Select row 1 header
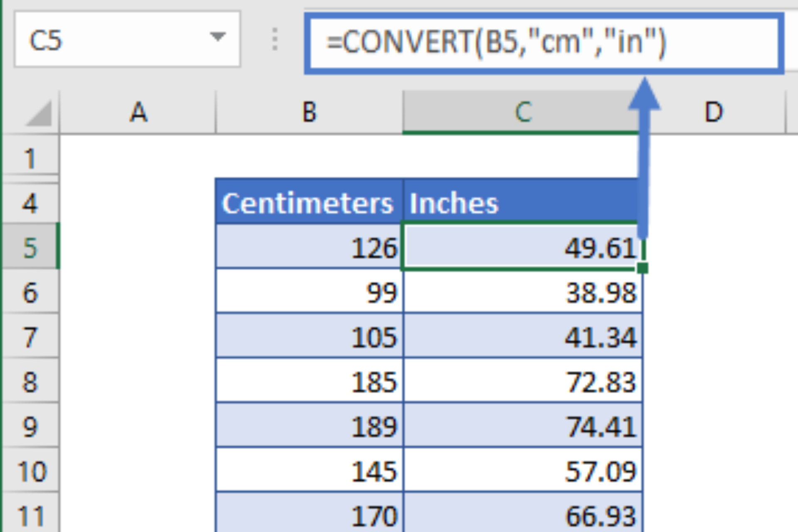This screenshot has width=798, height=532. tap(30, 158)
